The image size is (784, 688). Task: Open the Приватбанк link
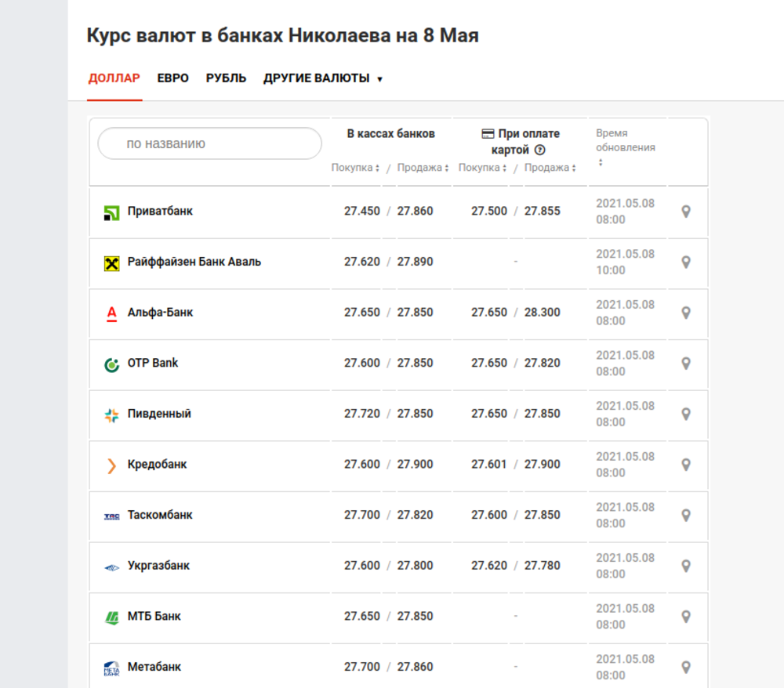coord(160,212)
